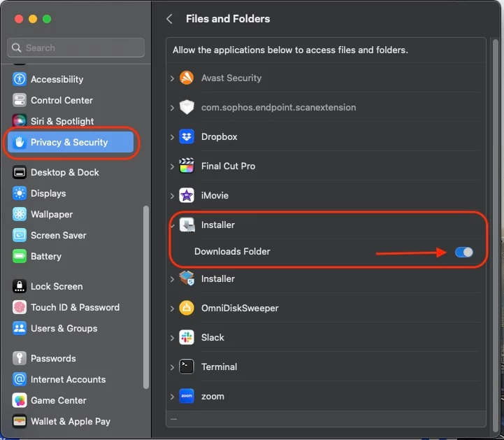This screenshot has width=504, height=440.
Task: Click the Downloads Folder label
Action: (232, 252)
